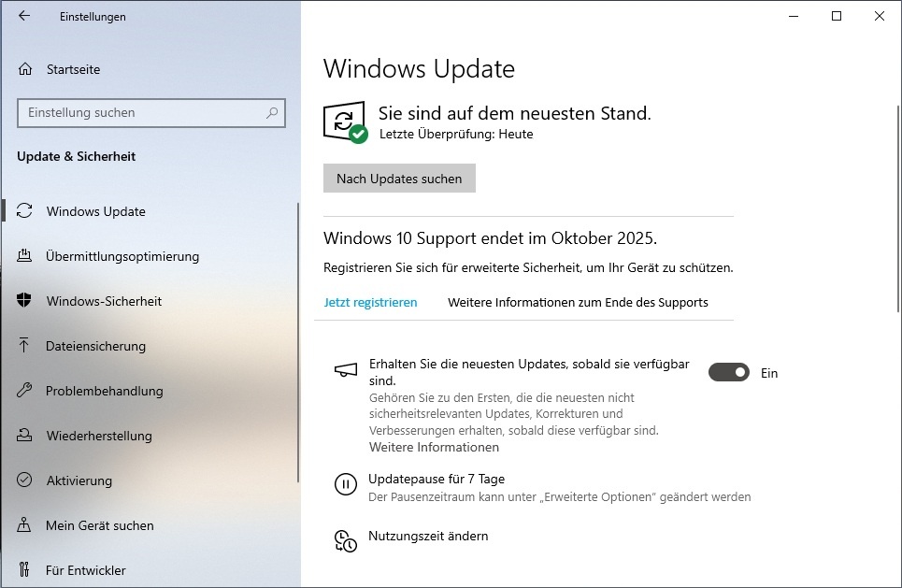Click the main content vertical scrollbar
Screen dimensions: 902x588
click(x=898, y=209)
